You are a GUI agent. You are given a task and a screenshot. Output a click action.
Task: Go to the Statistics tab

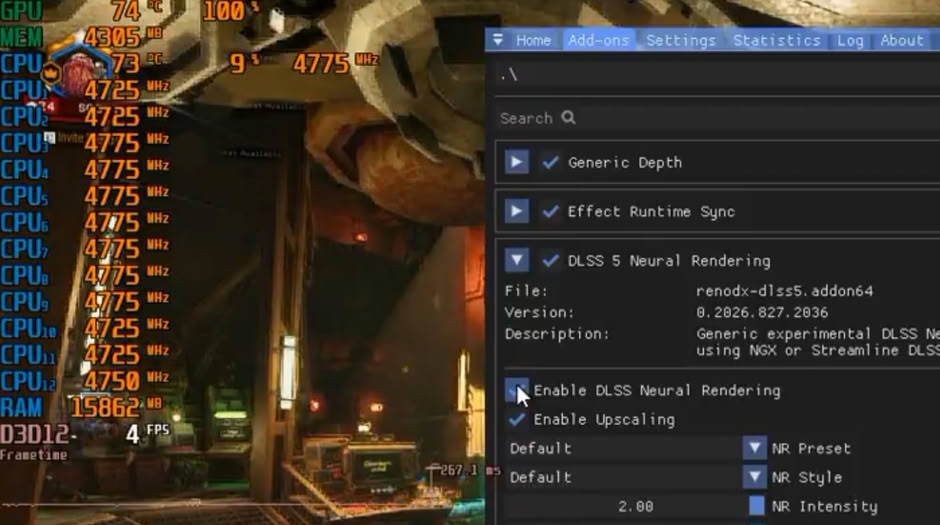click(776, 40)
